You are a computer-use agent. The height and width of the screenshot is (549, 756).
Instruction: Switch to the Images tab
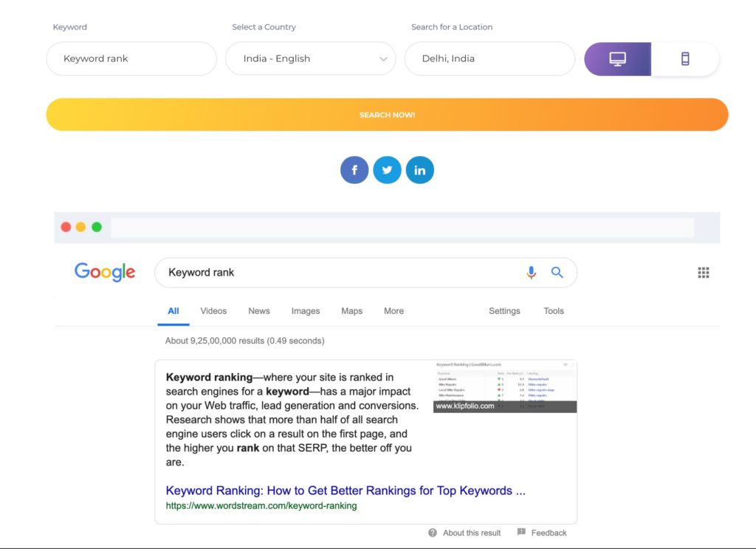[x=306, y=311]
